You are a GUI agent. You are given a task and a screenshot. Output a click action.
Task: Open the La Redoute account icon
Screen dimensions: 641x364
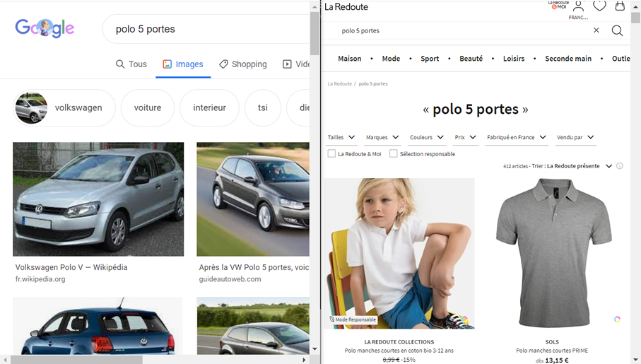(578, 6)
